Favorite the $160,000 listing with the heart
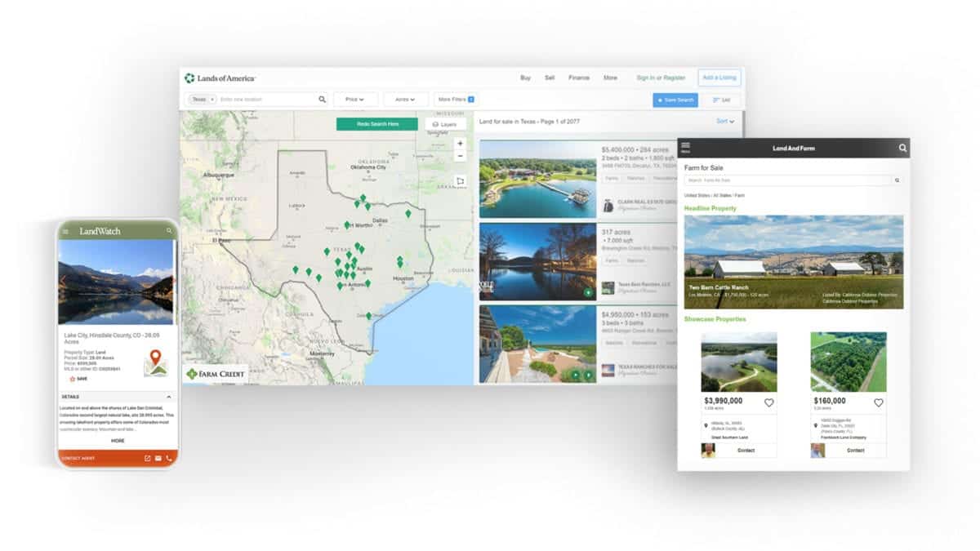This screenshot has width=980, height=551. point(879,402)
